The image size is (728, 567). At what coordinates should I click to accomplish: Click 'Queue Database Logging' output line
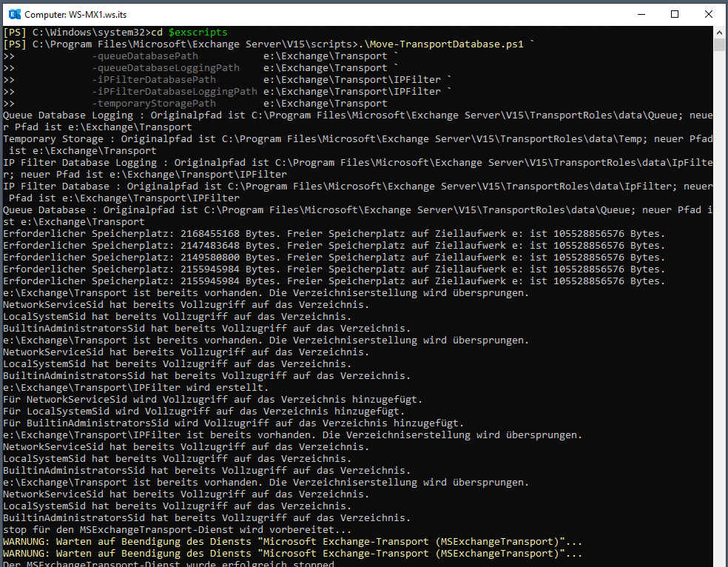point(358,121)
